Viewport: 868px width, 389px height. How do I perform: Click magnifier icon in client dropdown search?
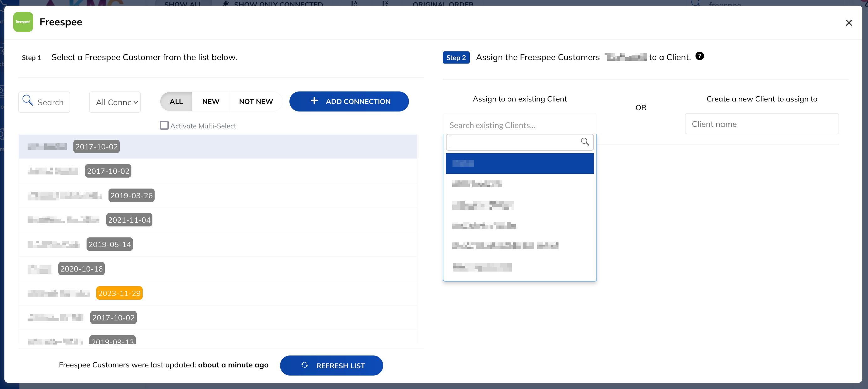coord(585,142)
